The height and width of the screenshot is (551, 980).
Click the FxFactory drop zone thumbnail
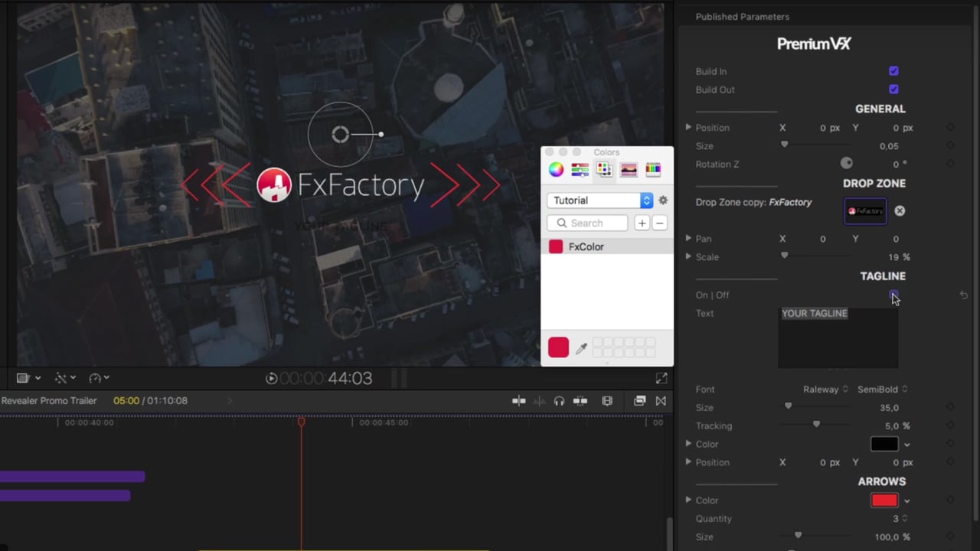[865, 211]
